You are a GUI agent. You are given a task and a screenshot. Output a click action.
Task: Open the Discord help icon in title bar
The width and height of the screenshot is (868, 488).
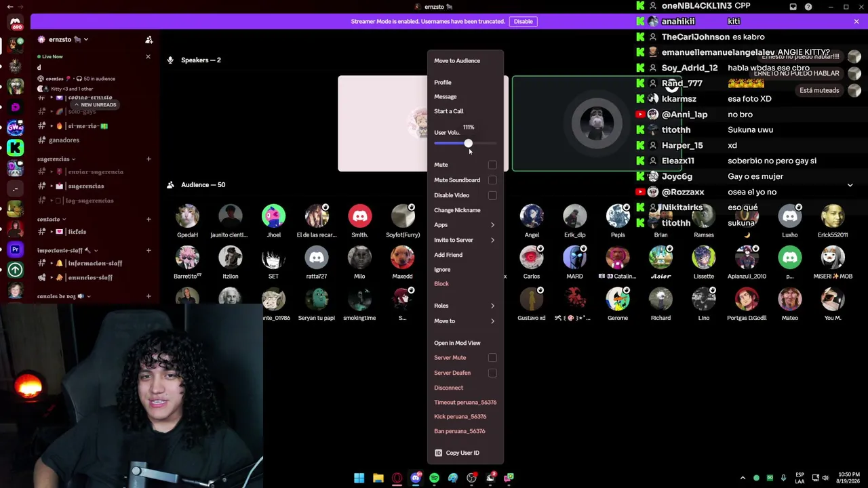pos(808,7)
